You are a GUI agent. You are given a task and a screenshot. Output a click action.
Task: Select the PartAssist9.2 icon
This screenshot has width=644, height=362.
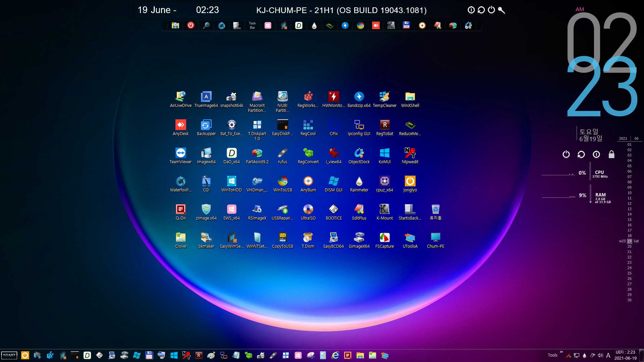[257, 156]
